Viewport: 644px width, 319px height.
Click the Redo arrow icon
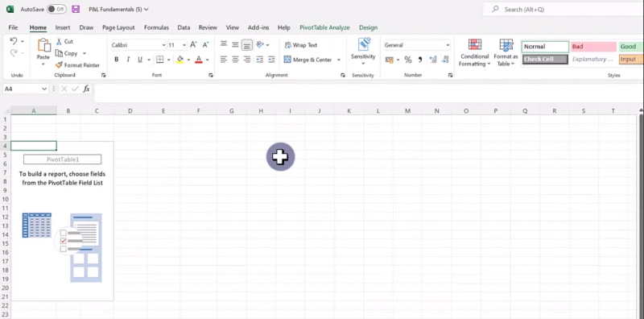point(14,52)
